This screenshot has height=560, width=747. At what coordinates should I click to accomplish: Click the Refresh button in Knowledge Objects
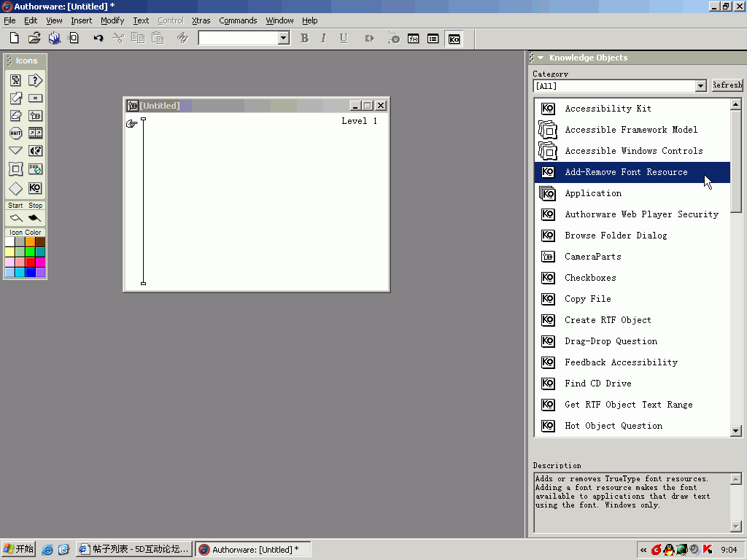pyautogui.click(x=727, y=85)
